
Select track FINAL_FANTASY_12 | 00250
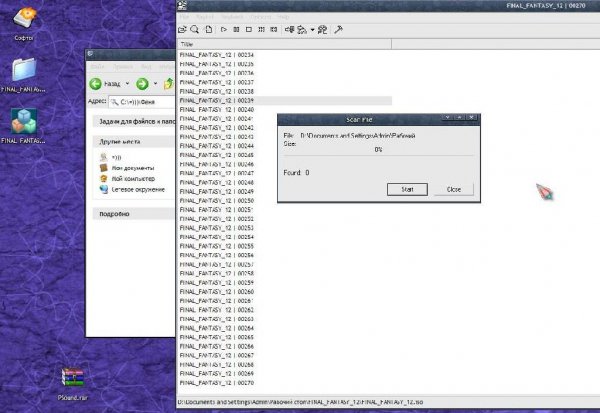(217, 201)
